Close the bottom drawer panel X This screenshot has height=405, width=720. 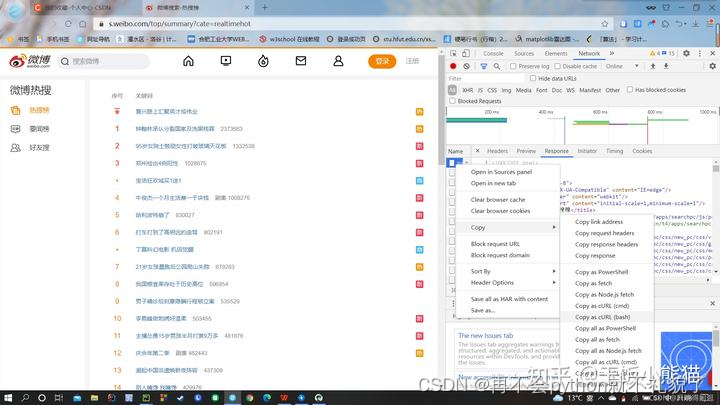[712, 304]
